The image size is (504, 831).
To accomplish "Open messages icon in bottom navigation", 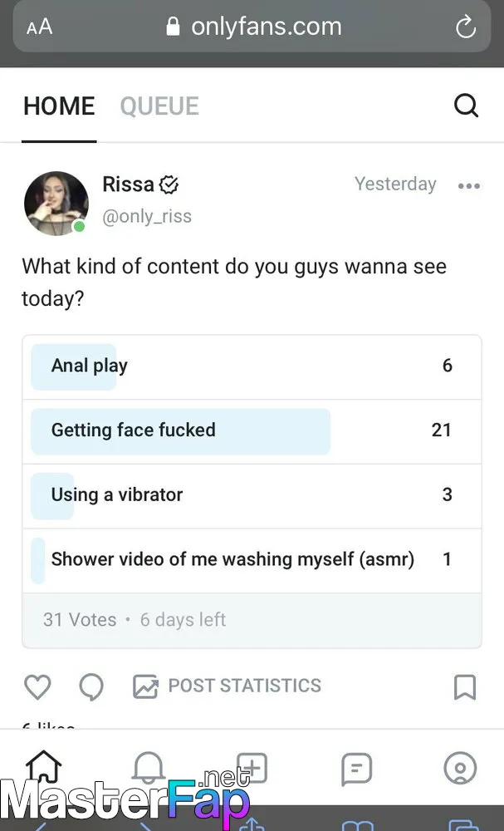I will click(x=356, y=769).
